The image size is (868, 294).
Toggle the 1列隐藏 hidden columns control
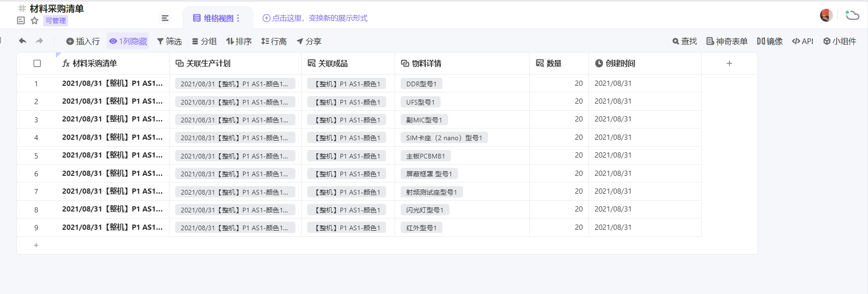click(128, 41)
